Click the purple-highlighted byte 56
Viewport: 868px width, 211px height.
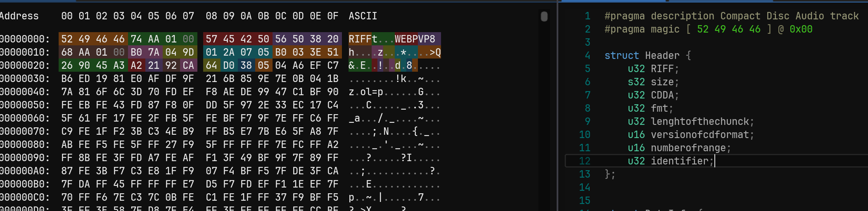281,39
